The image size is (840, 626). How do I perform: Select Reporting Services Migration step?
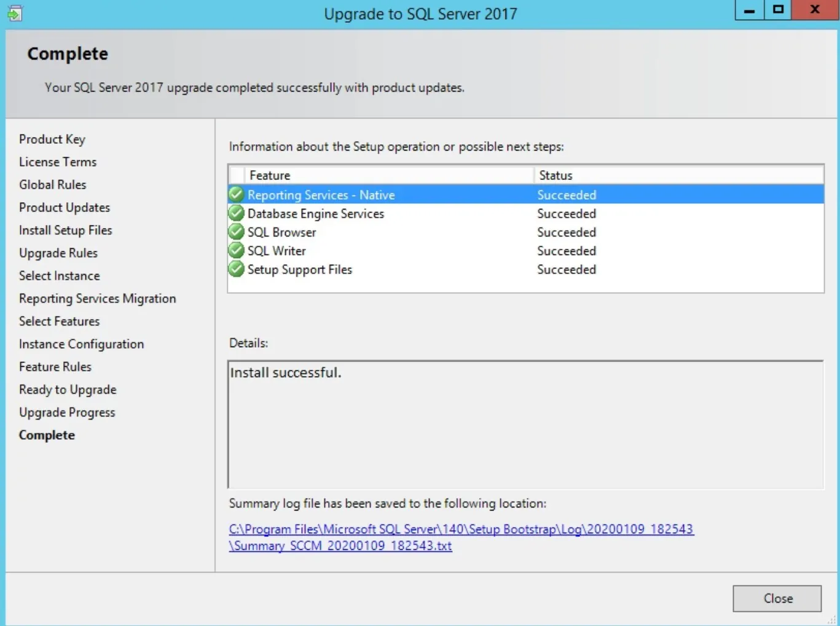click(97, 299)
